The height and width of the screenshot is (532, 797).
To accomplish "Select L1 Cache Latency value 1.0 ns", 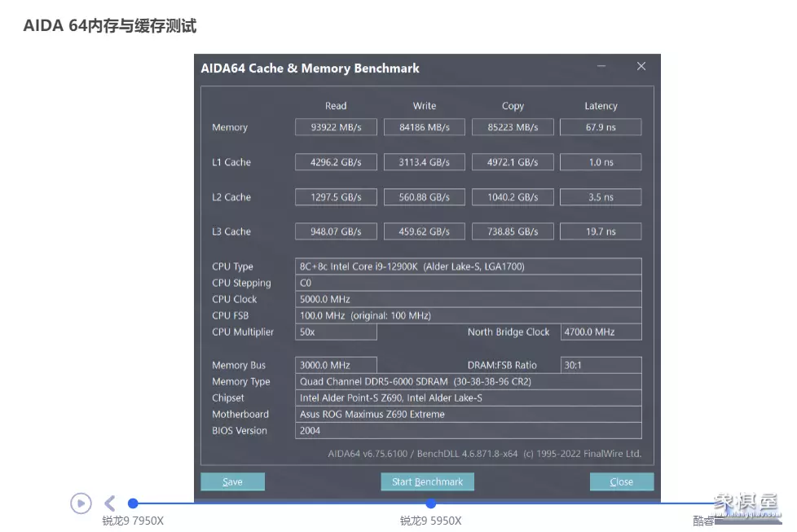I will click(601, 162).
